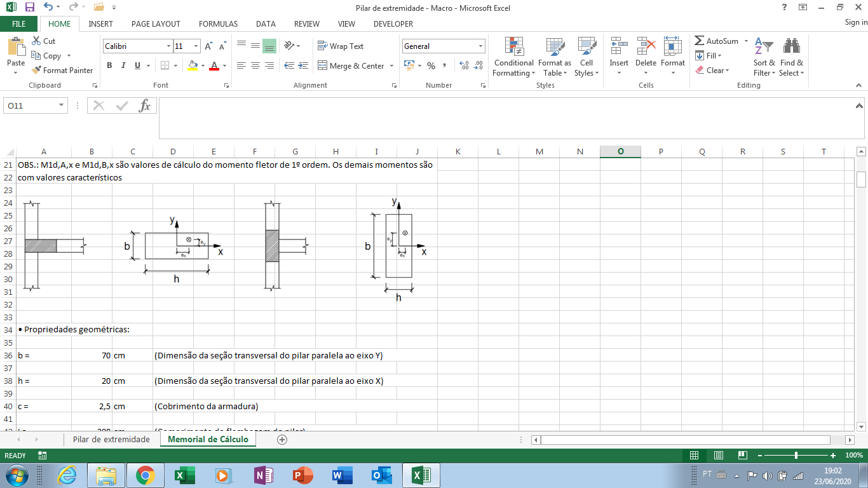Click the Decrease Indent icon

coord(289,65)
